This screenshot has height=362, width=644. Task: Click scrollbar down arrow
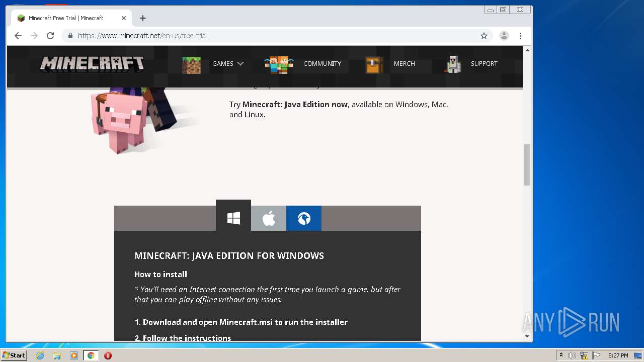(x=527, y=336)
